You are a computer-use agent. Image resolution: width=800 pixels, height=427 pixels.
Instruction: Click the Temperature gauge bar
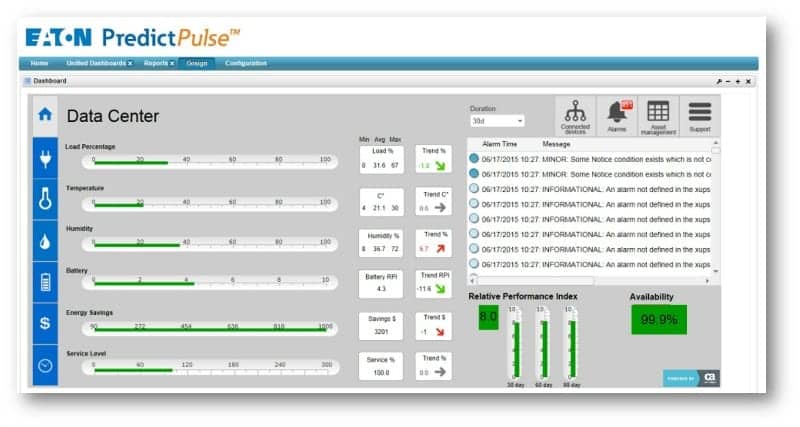click(210, 204)
